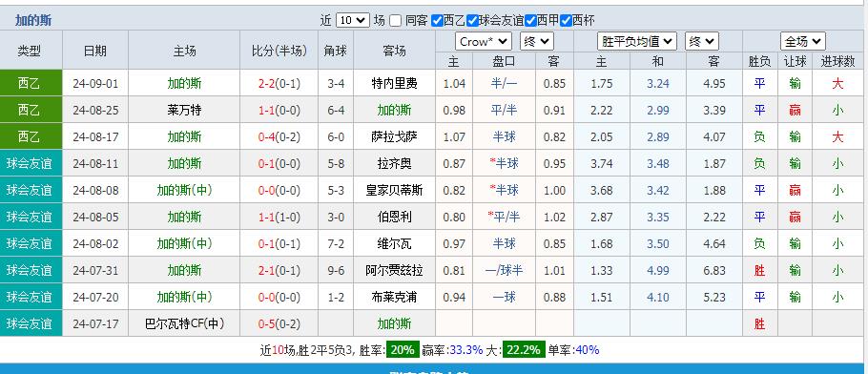
Task: Click the 角球 column header
Action: (336, 51)
